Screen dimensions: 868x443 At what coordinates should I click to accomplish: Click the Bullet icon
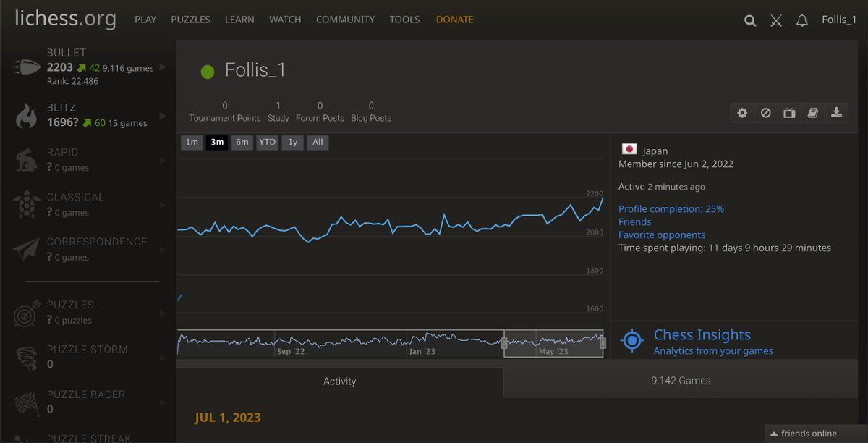tap(25, 67)
